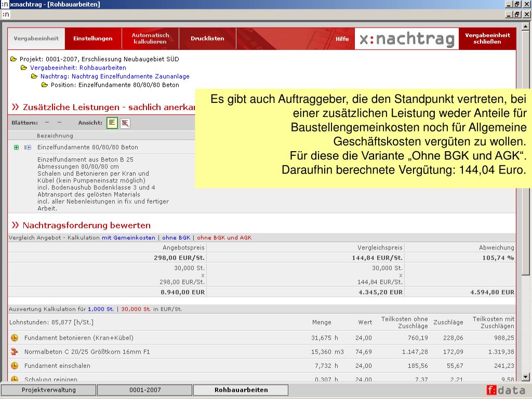Viewport: 532px width, 399px height.
Task: Click the folder icon beside Vergabeeinheit: Rohbauarbeiten
Action: pos(24,68)
